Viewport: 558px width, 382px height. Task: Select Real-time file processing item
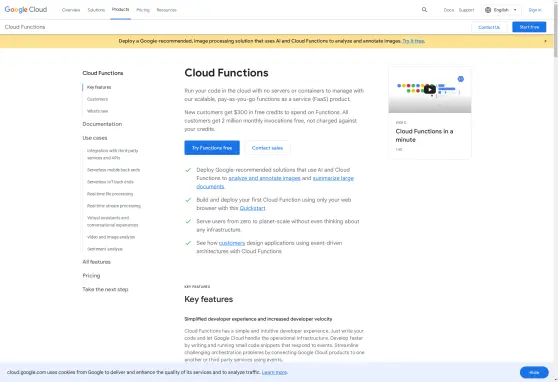(110, 194)
